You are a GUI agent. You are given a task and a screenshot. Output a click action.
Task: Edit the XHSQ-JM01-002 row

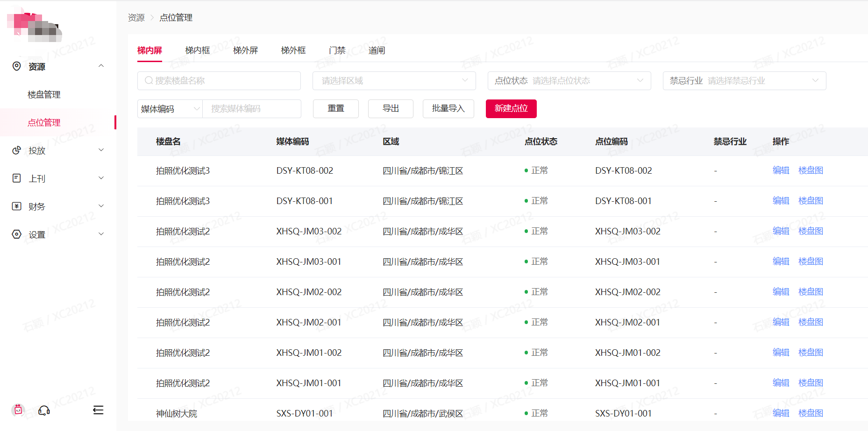click(x=781, y=353)
